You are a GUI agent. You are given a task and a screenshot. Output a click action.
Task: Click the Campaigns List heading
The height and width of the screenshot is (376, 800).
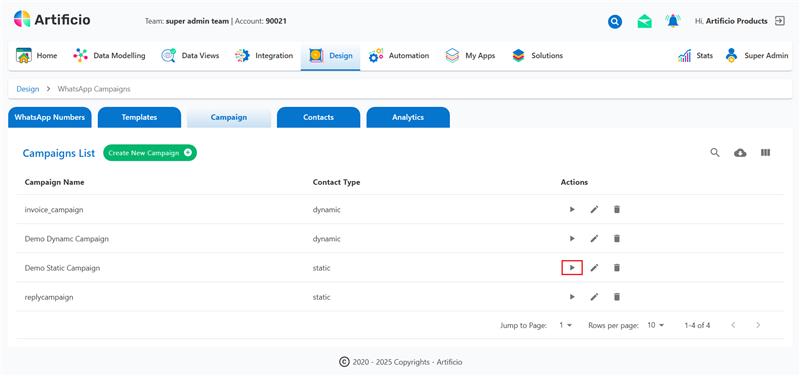[59, 153]
